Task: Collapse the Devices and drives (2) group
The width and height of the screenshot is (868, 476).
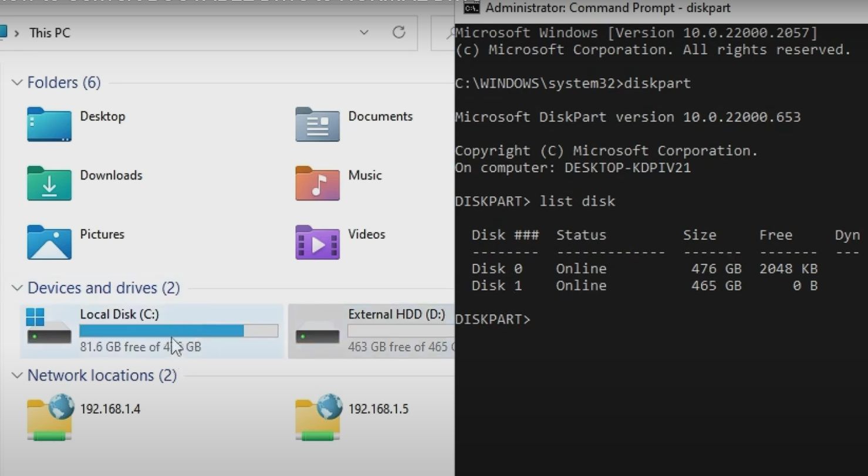Action: [17, 288]
